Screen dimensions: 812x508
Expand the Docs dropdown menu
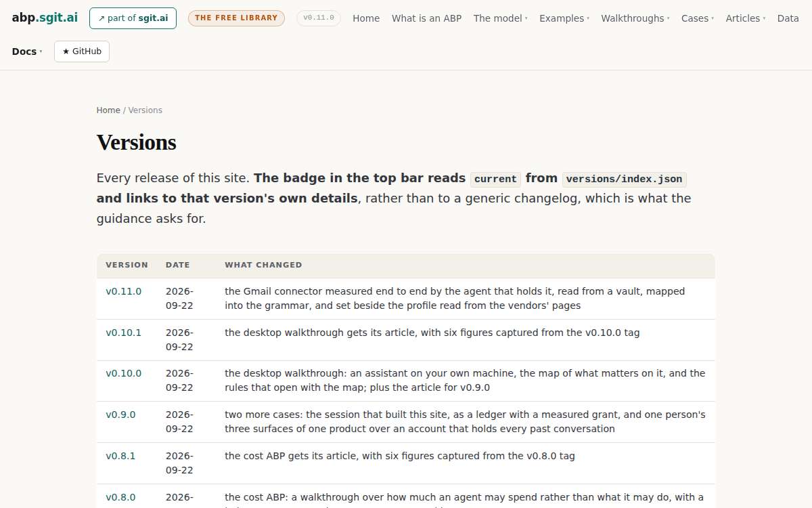pos(27,51)
